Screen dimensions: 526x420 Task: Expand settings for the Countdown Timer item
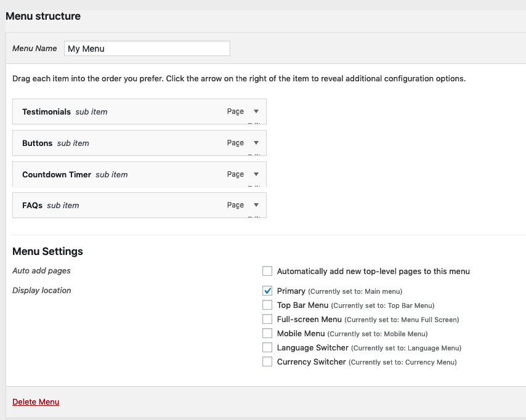pyautogui.click(x=256, y=174)
